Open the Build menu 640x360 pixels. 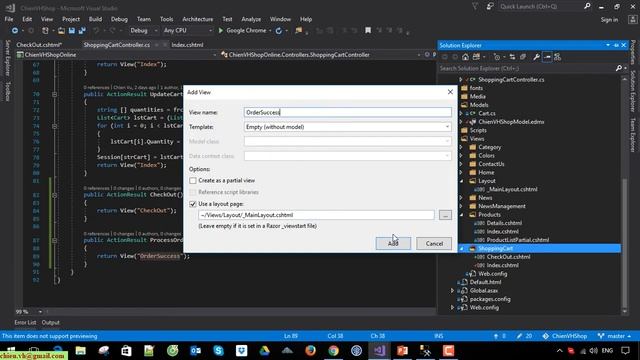pyautogui.click(x=95, y=19)
